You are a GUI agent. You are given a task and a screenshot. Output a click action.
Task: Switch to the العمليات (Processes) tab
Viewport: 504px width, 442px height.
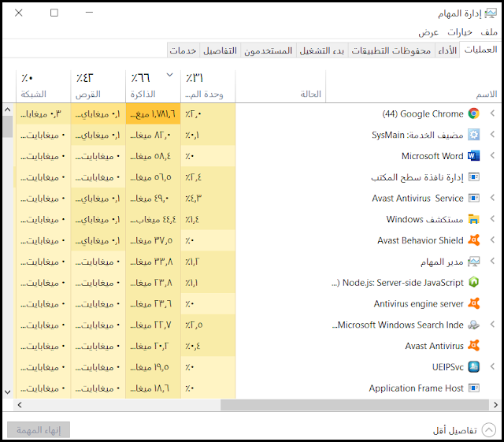(480, 50)
